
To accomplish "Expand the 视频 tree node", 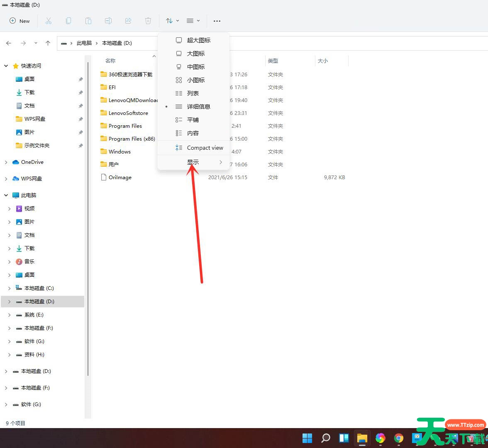I will [9, 209].
